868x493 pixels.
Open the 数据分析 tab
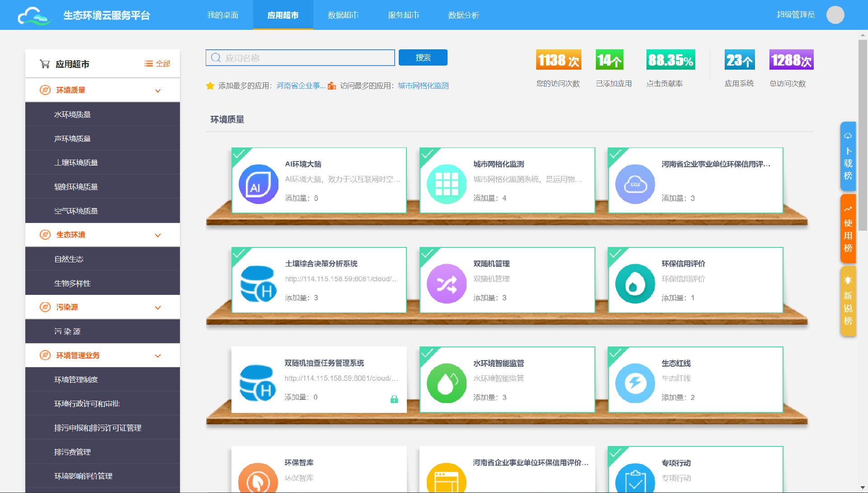point(463,15)
